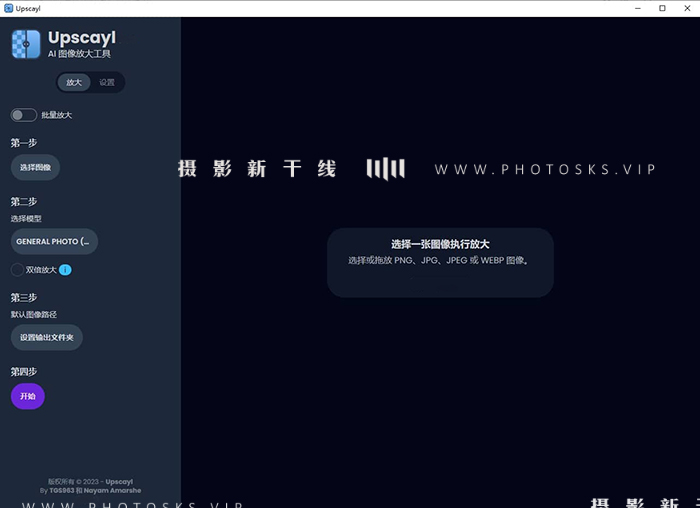
Task: Switch to the 设置 settings tab
Action: [107, 82]
